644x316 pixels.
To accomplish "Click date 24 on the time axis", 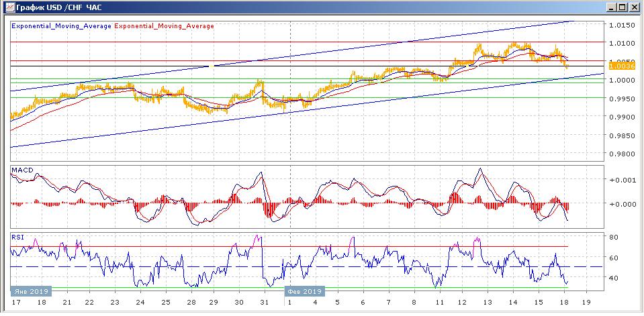I will point(140,303).
